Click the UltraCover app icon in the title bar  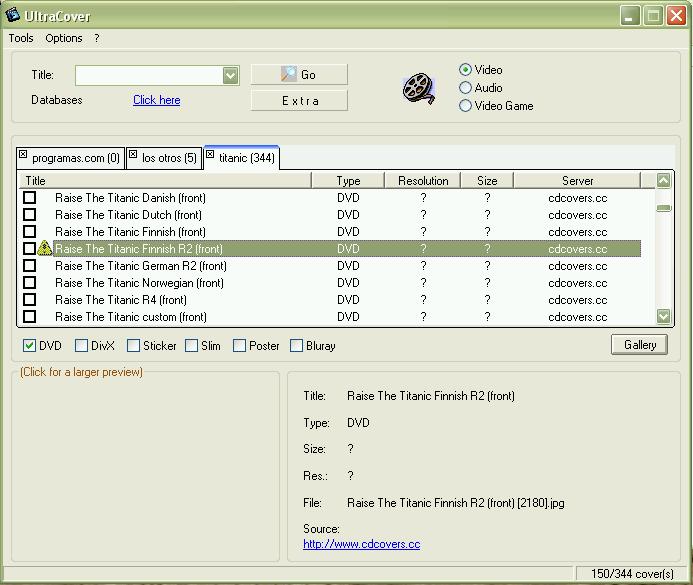(x=12, y=15)
